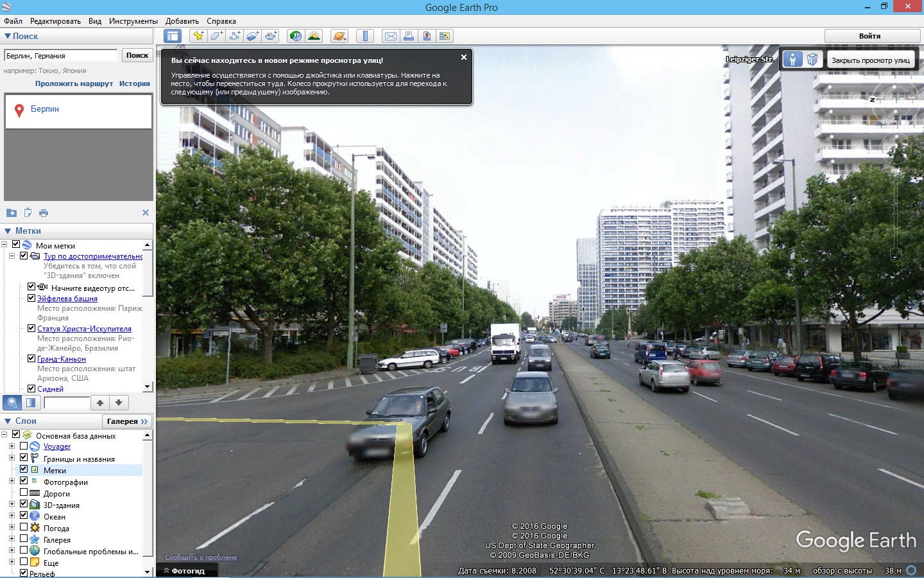924x578 pixels.
Task: Click the street view zoom slider
Action: tap(896, 215)
